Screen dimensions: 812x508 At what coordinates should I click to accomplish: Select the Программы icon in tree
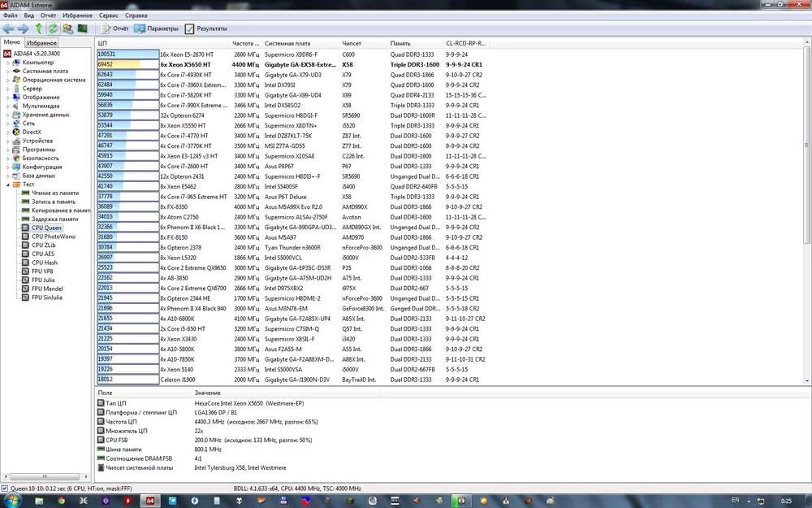click(16, 150)
